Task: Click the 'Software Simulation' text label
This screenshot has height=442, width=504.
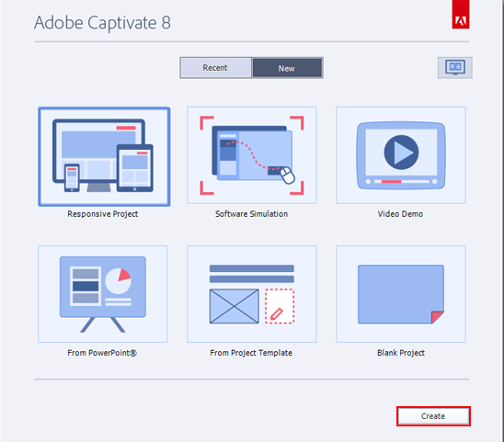Action: [x=251, y=214]
